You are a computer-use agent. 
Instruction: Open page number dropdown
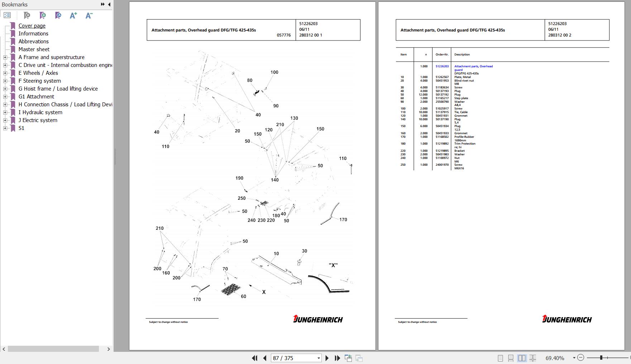(319, 358)
